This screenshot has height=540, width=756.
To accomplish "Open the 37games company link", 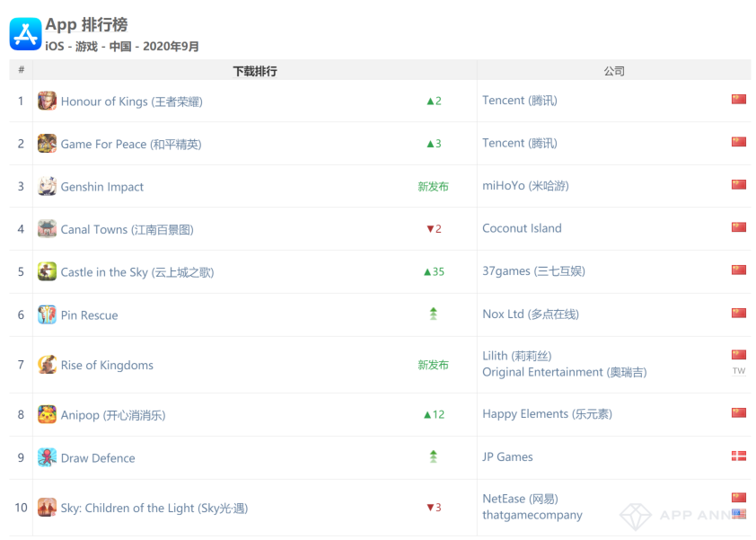I will (533, 271).
